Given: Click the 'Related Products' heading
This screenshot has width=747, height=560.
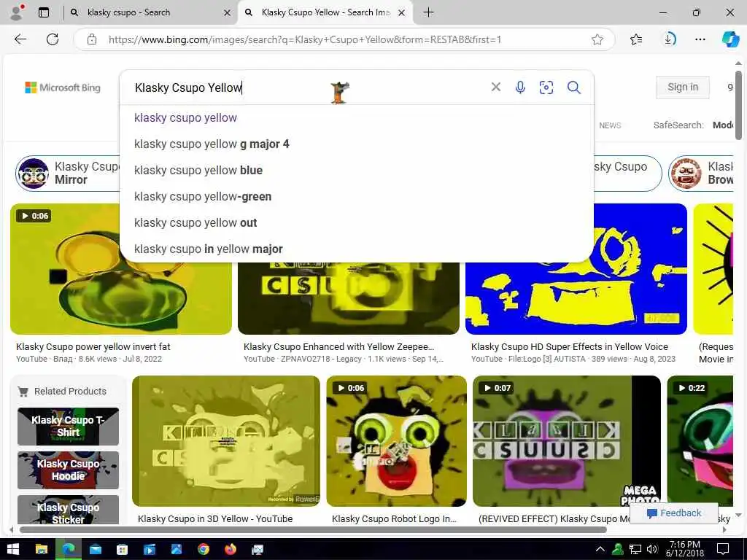Looking at the screenshot, I should point(70,391).
